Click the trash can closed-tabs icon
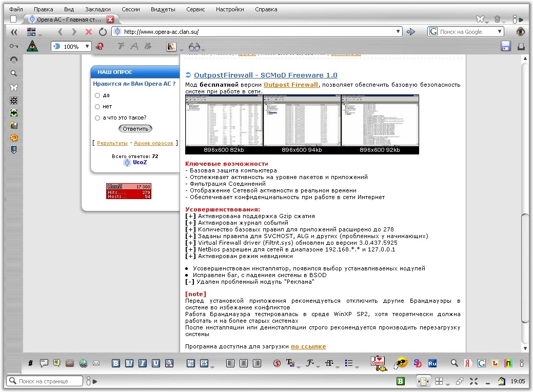The width and height of the screenshot is (533, 392). tap(497, 19)
